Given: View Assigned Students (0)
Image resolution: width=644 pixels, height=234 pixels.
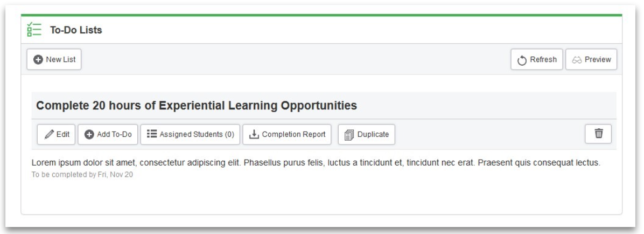Looking at the screenshot, I should pyautogui.click(x=190, y=134).
